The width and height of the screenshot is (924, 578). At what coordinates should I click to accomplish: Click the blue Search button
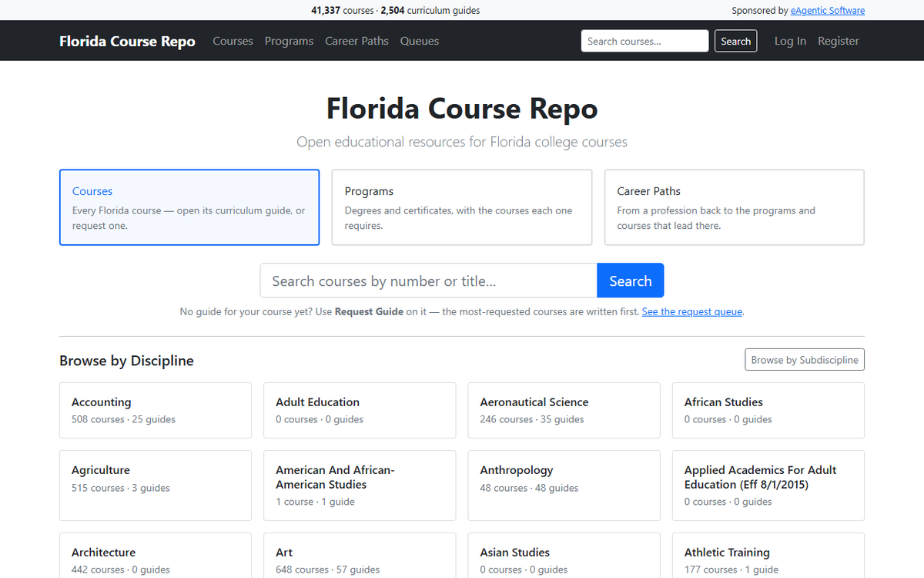(x=630, y=281)
